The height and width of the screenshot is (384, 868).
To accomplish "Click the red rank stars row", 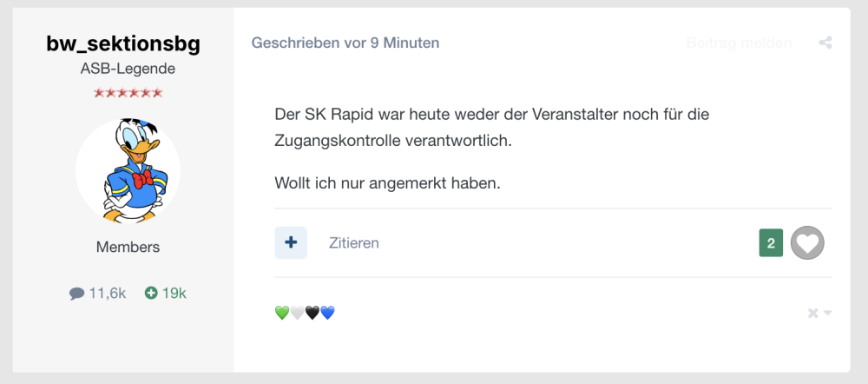I will click(128, 93).
